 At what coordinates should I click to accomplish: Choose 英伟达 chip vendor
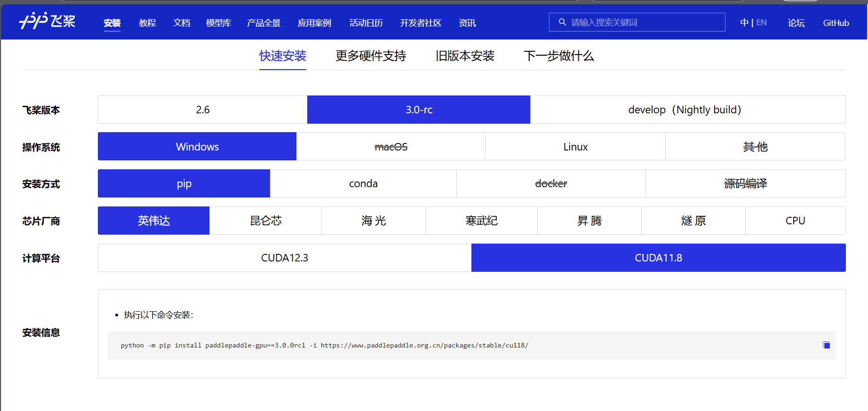pos(153,221)
